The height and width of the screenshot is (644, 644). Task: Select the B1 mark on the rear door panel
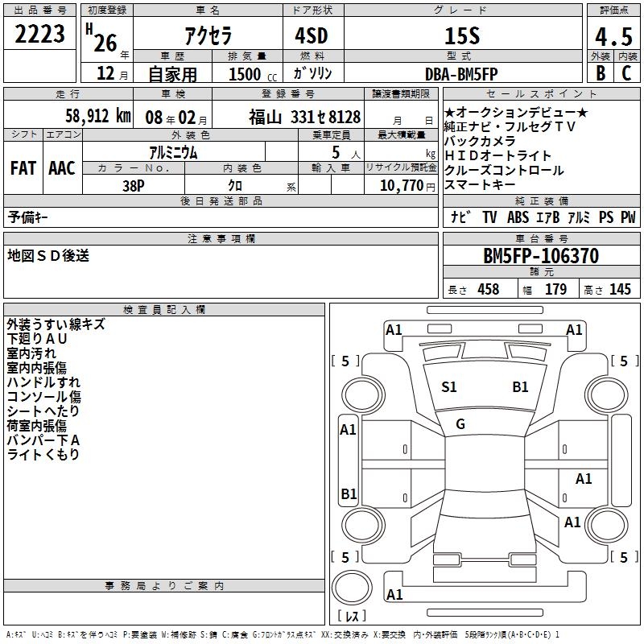pos(349,493)
